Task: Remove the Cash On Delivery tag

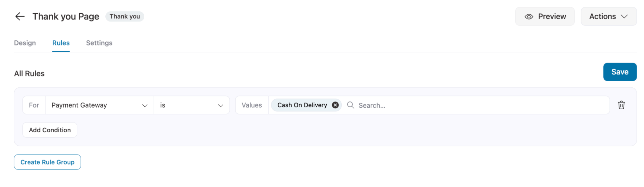Action: [x=335, y=105]
